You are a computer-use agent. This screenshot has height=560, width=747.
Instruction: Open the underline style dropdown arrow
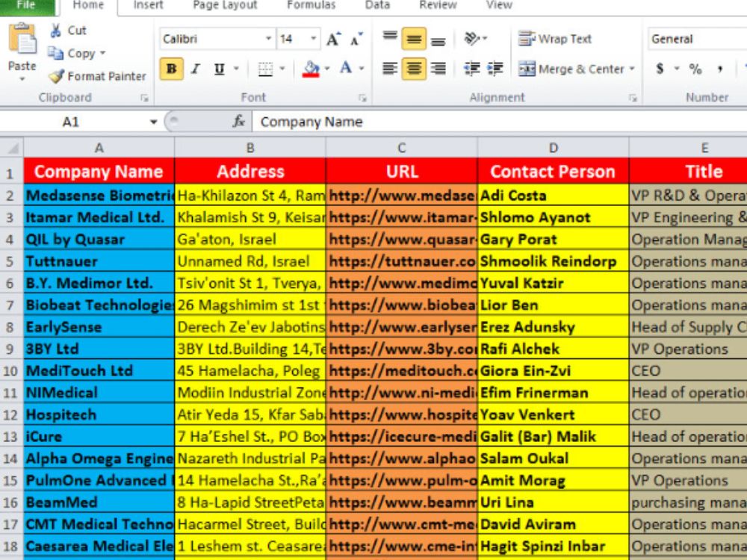(236, 69)
